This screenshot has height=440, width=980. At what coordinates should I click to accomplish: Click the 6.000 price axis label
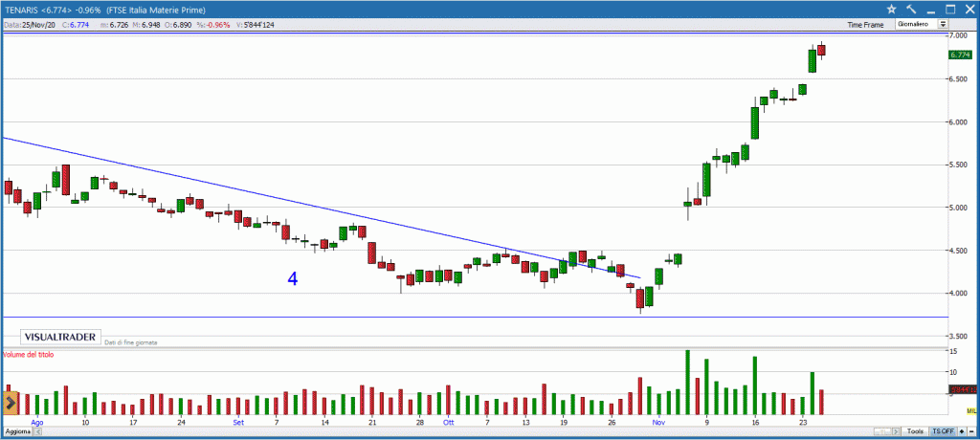pos(959,121)
